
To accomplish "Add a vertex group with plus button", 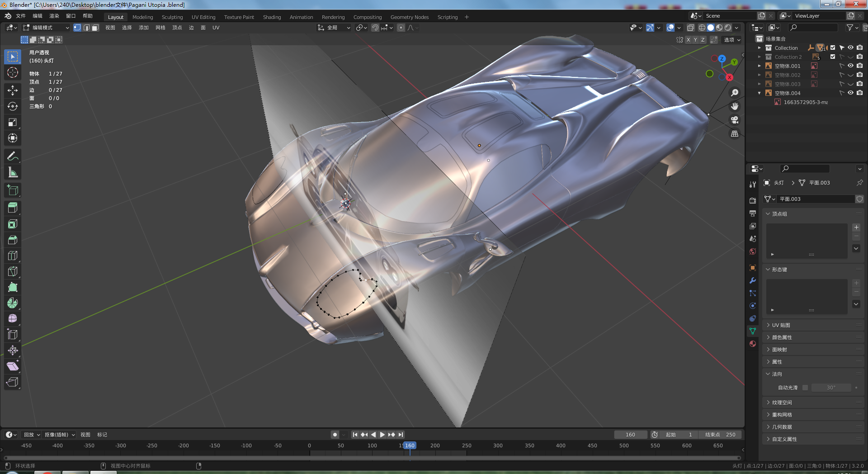I will click(856, 228).
